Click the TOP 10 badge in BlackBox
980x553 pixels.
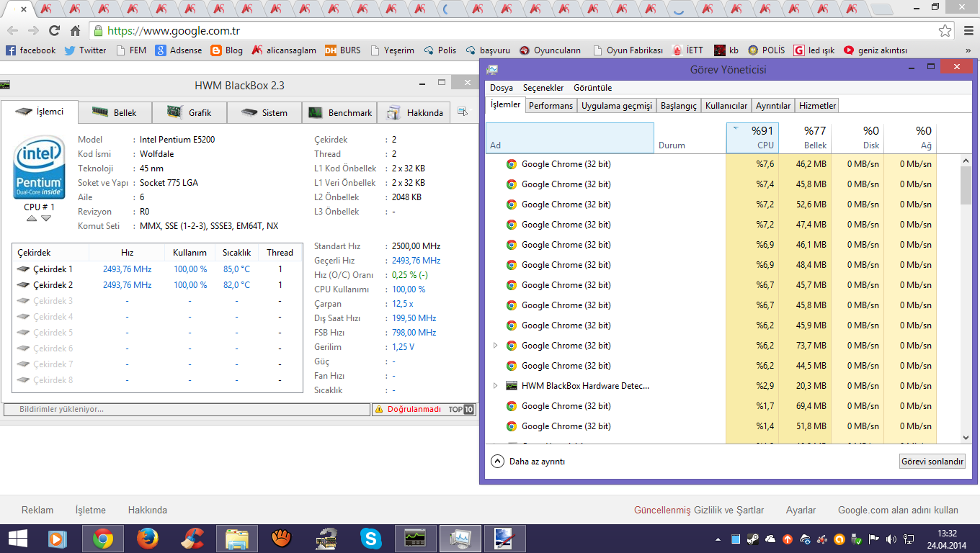461,409
